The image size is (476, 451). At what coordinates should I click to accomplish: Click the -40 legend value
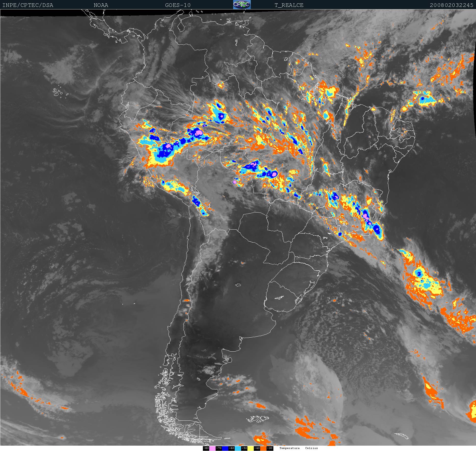(x=257, y=448)
